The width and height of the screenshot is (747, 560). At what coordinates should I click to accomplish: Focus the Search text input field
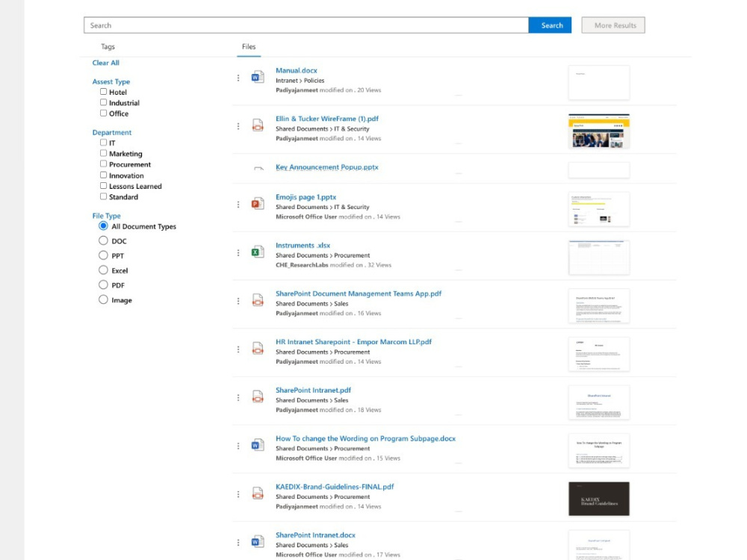pos(306,25)
